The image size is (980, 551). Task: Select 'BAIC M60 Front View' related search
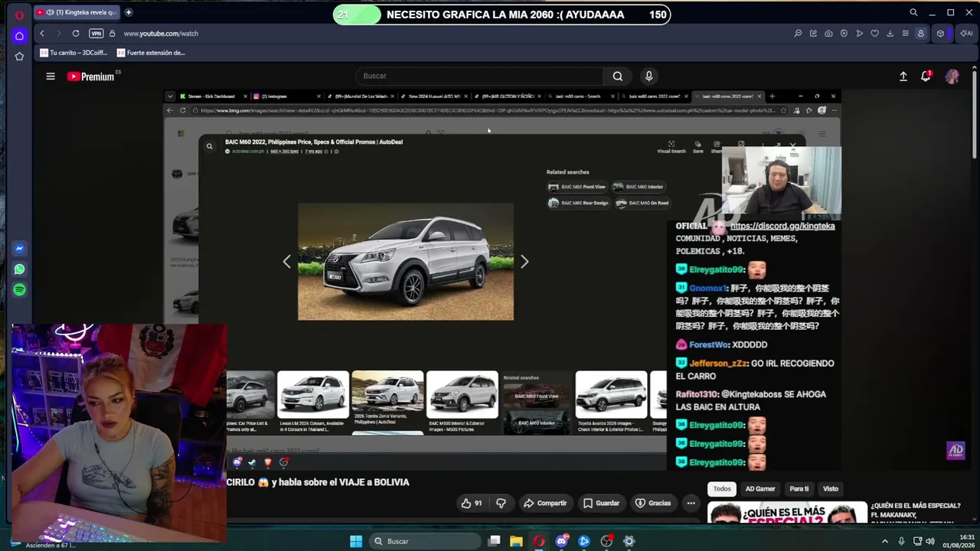click(x=577, y=187)
